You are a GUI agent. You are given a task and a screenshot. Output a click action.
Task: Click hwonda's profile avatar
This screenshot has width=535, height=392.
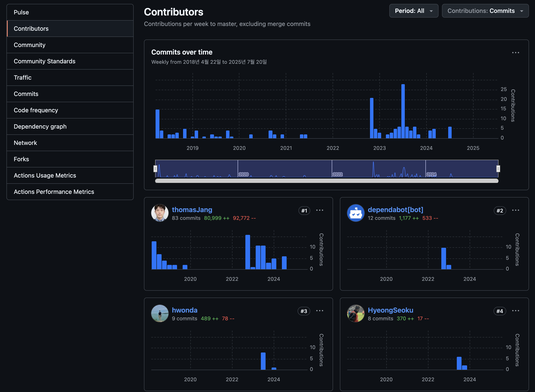[x=160, y=313]
